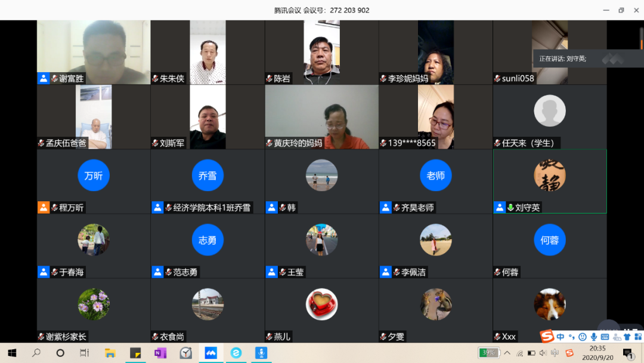Toggle Sogou Chinese/English input mode 中

pyautogui.click(x=561, y=337)
